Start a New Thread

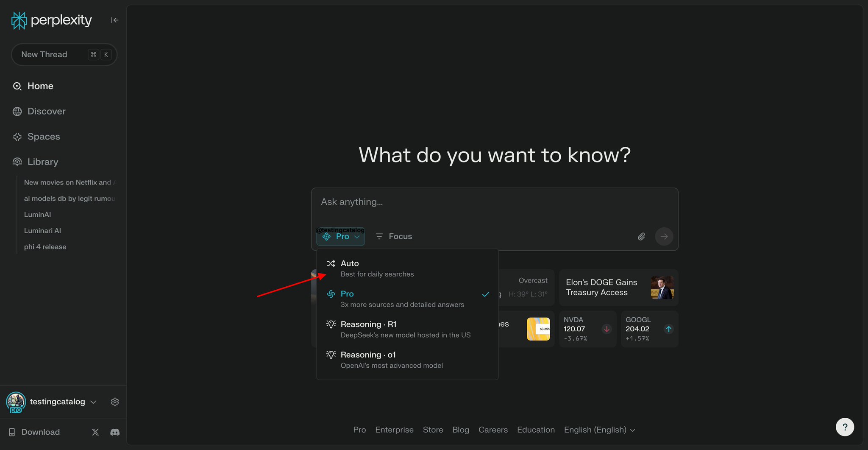64,54
